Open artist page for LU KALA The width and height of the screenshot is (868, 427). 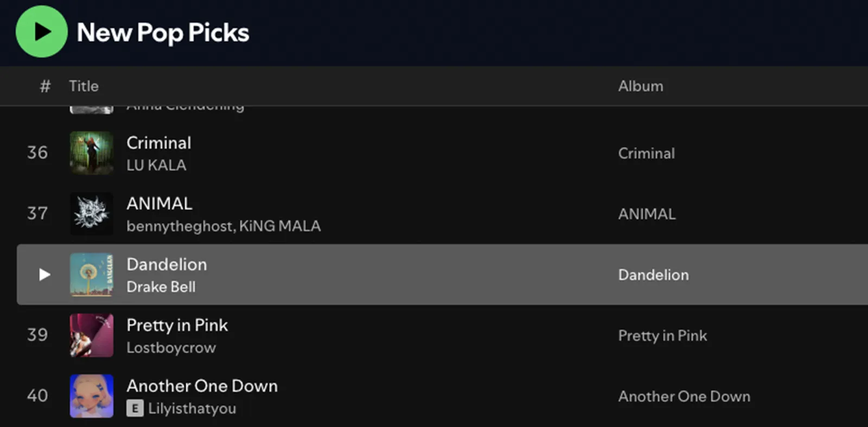(x=156, y=165)
